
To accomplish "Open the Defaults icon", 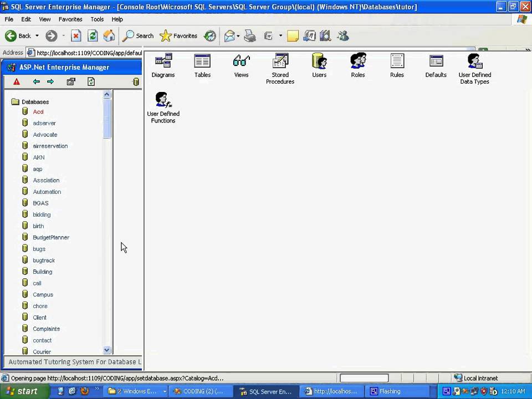I will click(x=436, y=66).
